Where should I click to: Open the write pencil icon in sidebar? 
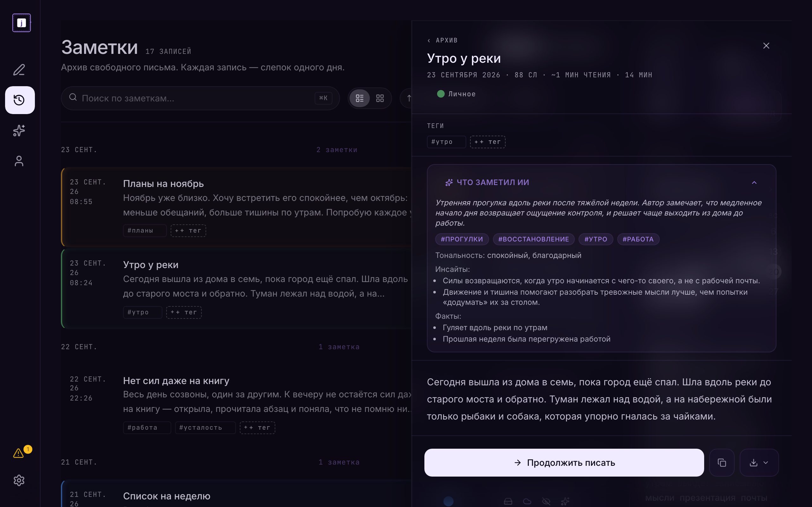(x=19, y=70)
